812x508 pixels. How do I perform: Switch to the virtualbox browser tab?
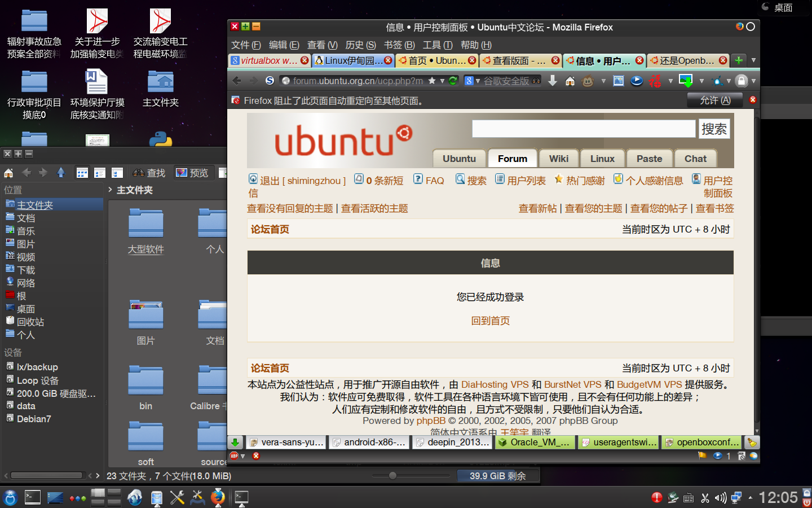[270, 60]
